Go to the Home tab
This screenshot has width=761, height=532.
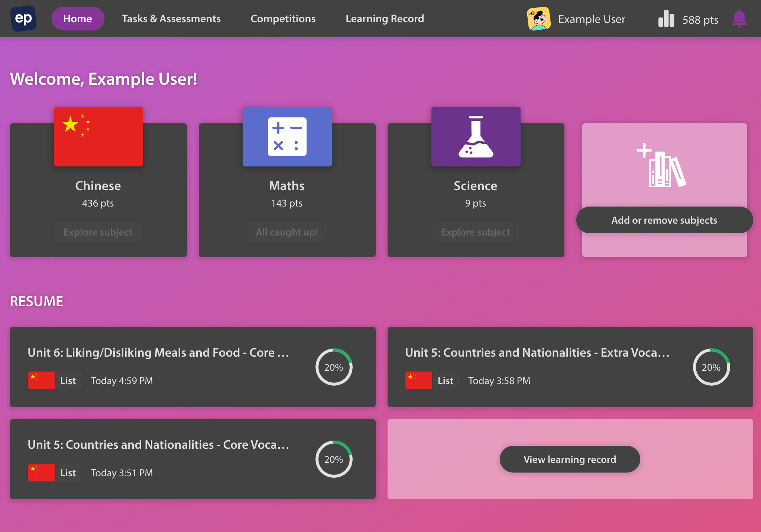point(78,19)
